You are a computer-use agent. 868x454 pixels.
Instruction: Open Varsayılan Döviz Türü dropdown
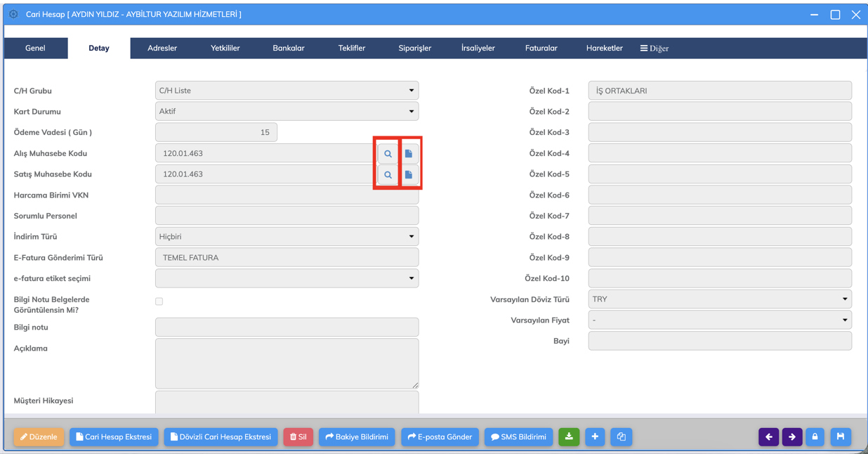720,299
